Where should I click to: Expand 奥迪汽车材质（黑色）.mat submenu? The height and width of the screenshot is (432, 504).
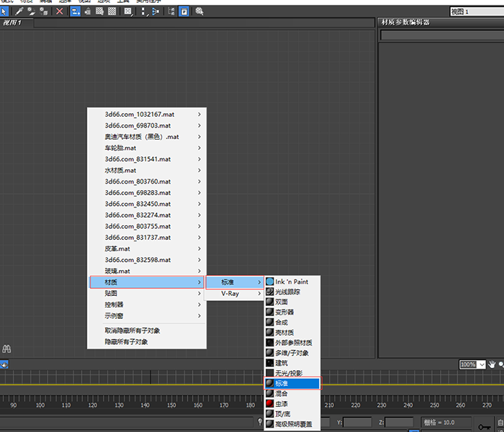147,137
